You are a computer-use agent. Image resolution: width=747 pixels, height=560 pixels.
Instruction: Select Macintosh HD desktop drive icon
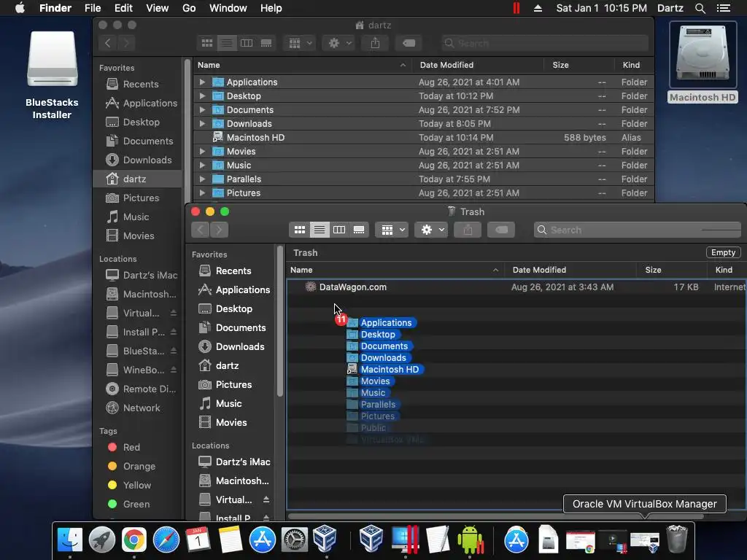703,63
